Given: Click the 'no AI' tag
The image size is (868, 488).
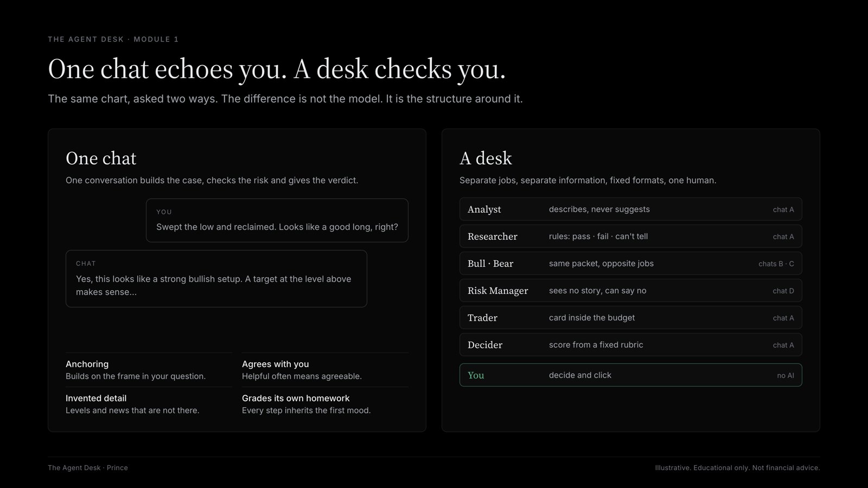Looking at the screenshot, I should point(785,376).
